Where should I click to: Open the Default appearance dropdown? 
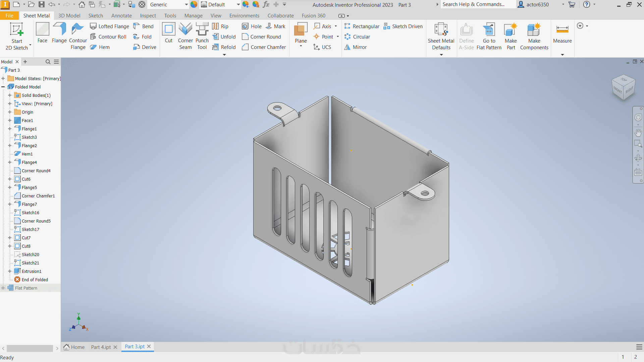point(238,5)
